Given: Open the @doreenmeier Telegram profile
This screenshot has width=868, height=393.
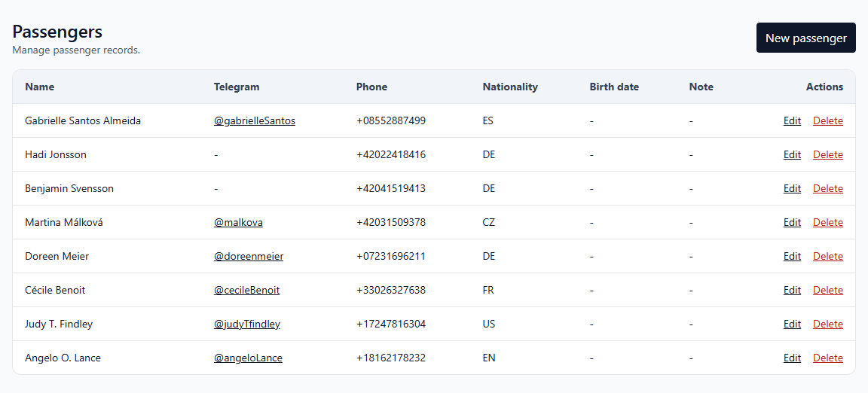Looking at the screenshot, I should coord(248,256).
